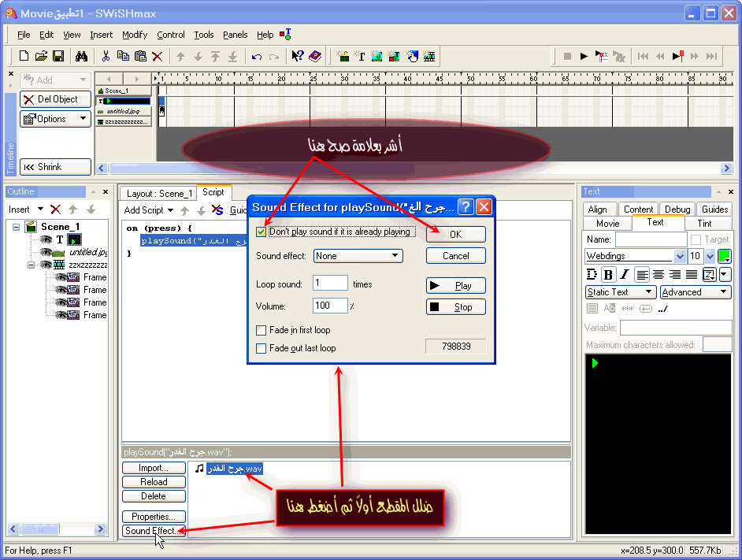Click OK in the Sound Effect dialog
This screenshot has height=560, width=742.
click(x=456, y=235)
